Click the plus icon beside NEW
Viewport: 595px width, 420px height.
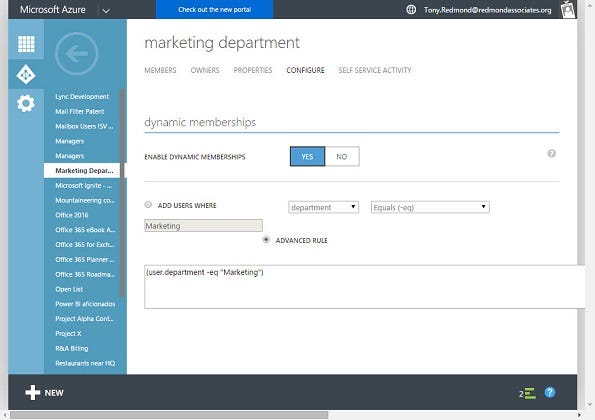[x=33, y=393]
